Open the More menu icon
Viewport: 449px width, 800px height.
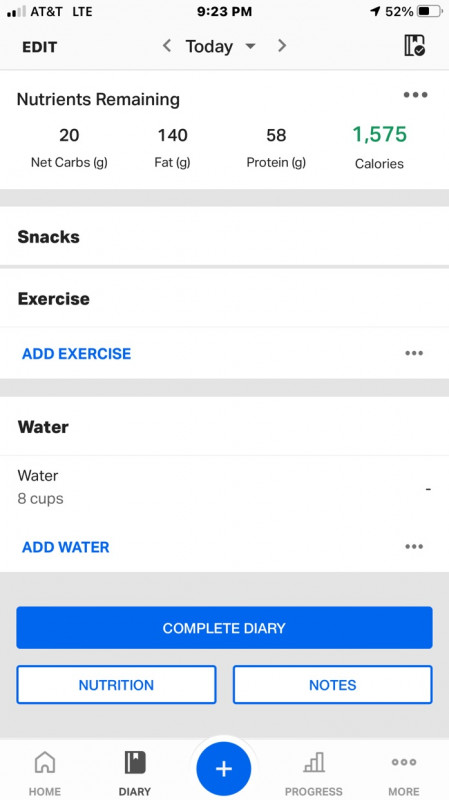[404, 762]
